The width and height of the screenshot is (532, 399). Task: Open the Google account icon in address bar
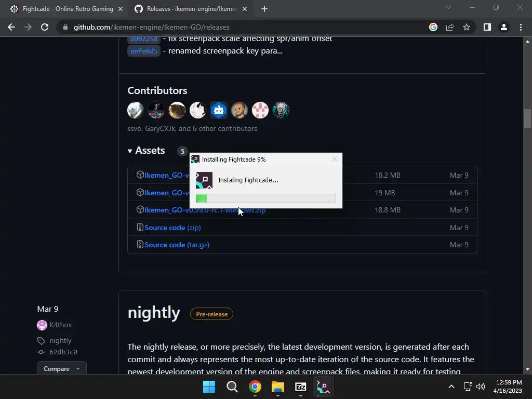click(433, 27)
